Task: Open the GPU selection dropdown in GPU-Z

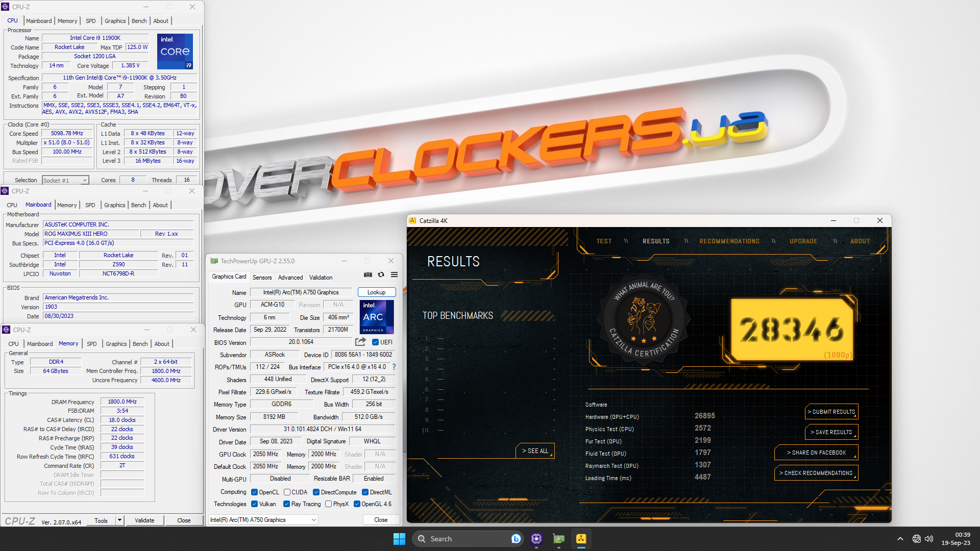Action: click(263, 520)
